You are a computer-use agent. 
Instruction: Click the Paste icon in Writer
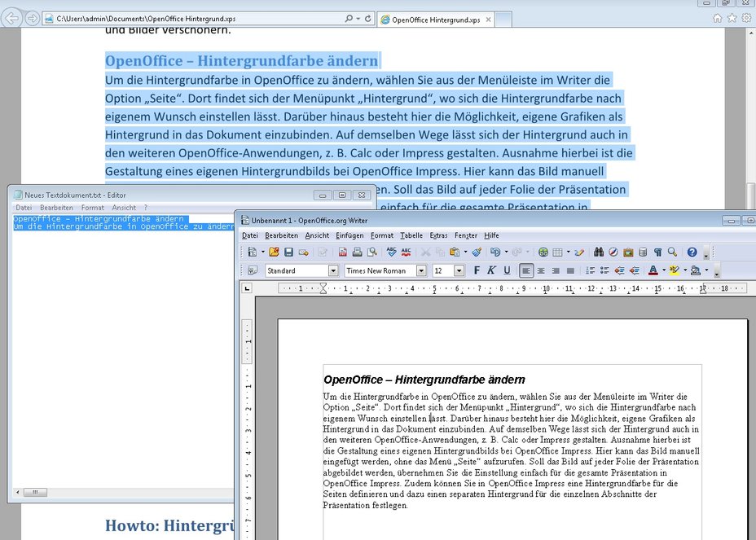[x=454, y=252]
